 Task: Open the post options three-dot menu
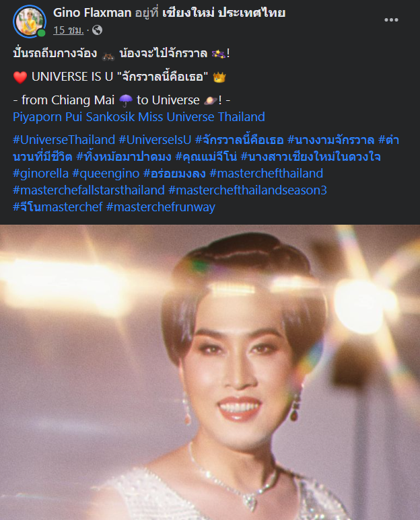point(391,20)
